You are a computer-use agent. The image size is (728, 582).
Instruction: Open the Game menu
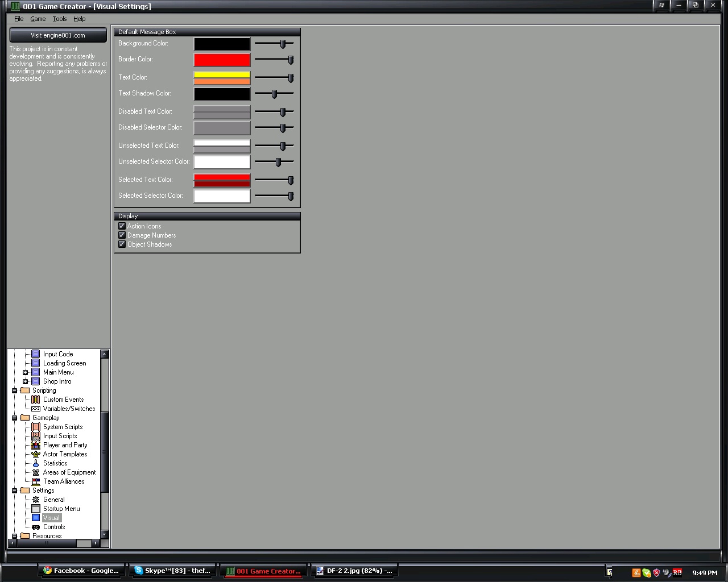coord(38,19)
